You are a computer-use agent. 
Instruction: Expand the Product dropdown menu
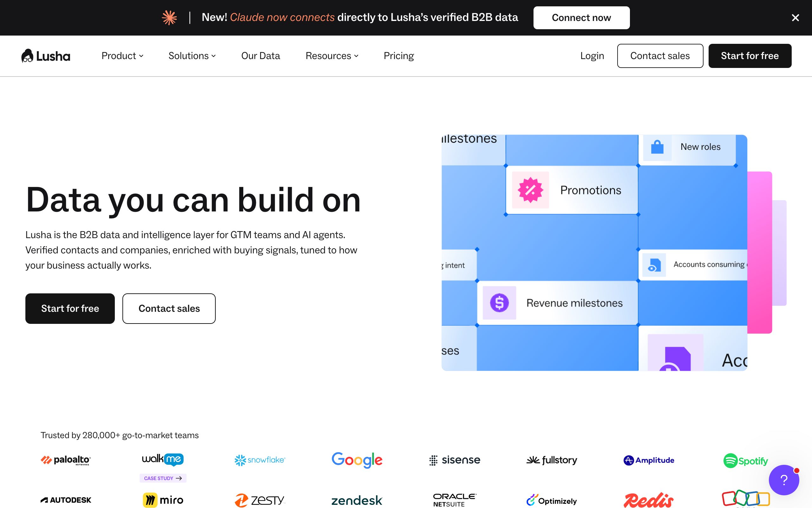[122, 56]
